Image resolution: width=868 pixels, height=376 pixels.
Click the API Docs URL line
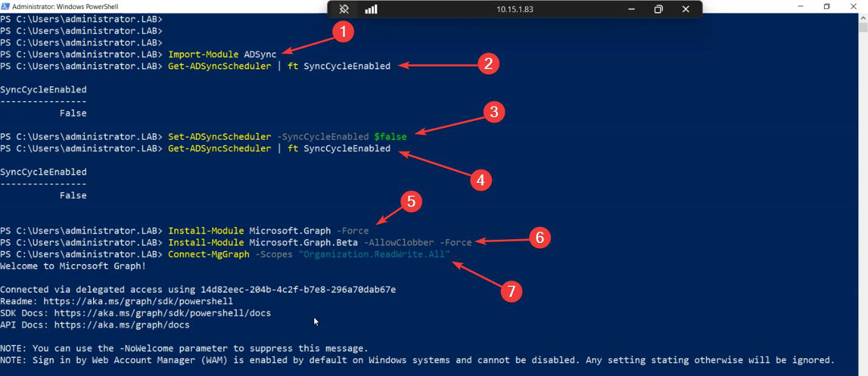pyautogui.click(x=95, y=325)
